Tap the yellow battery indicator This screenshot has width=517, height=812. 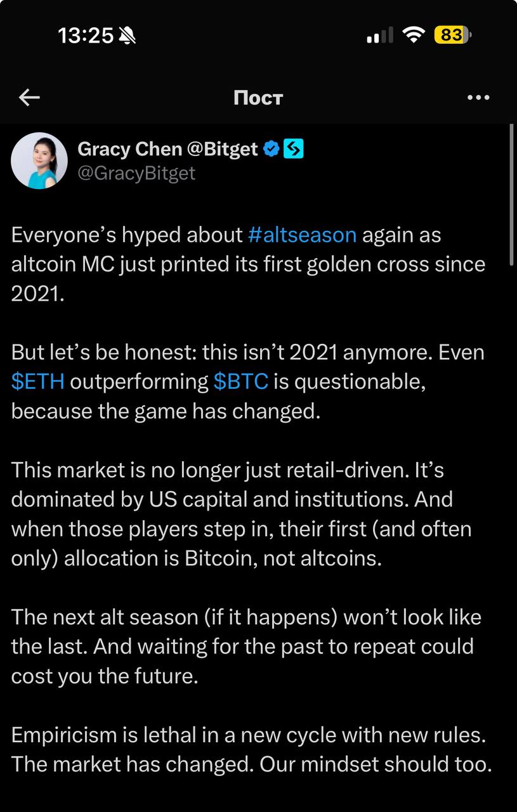pyautogui.click(x=452, y=36)
